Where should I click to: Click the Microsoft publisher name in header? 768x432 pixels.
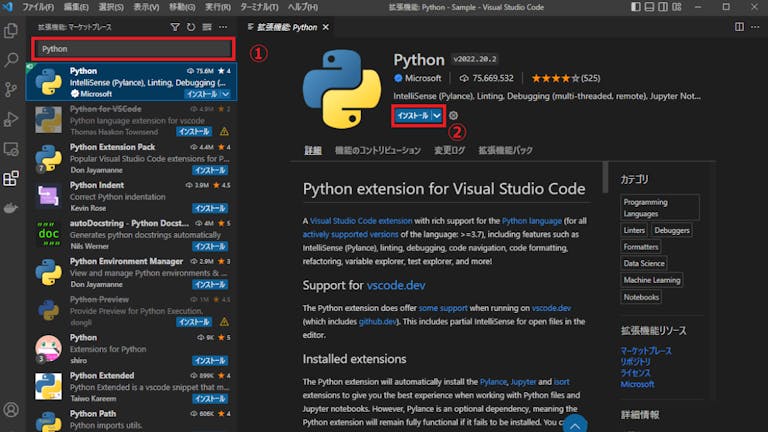point(423,78)
